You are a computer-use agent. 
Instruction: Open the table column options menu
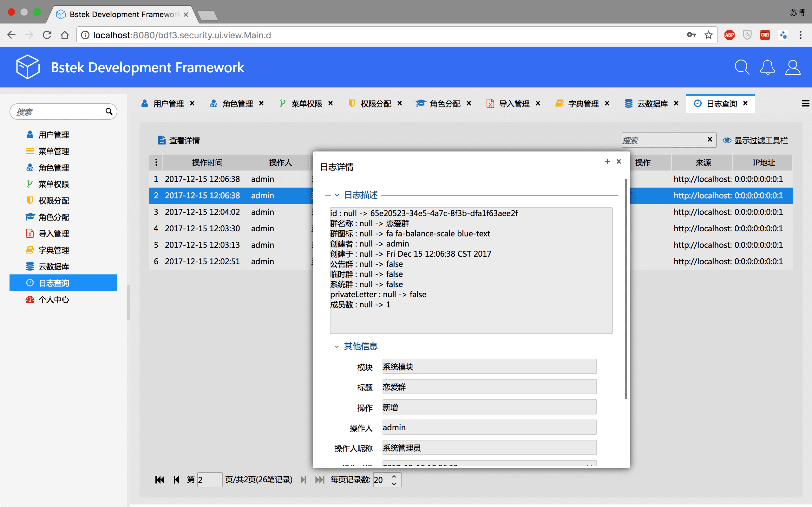(x=156, y=163)
